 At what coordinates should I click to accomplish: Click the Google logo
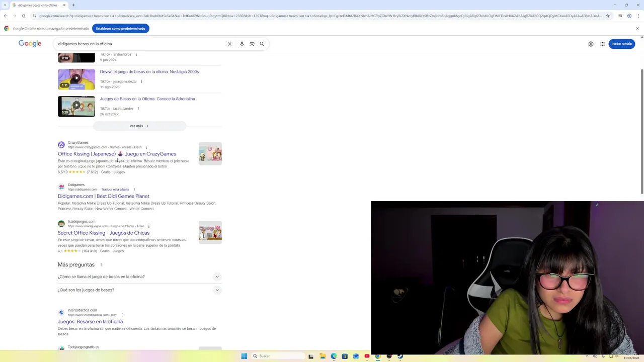click(30, 44)
